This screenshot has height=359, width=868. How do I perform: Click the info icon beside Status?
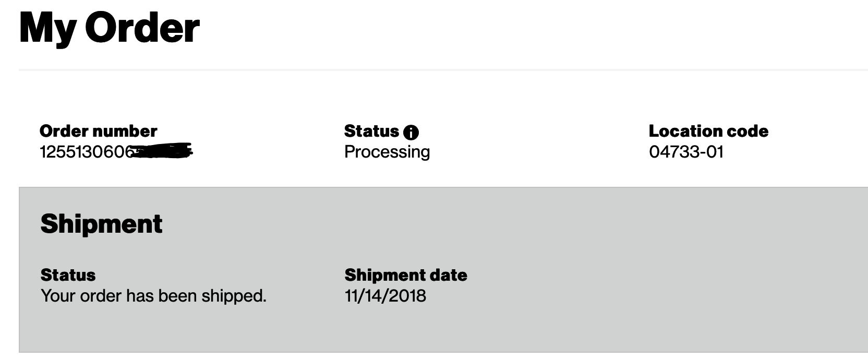pyautogui.click(x=411, y=133)
